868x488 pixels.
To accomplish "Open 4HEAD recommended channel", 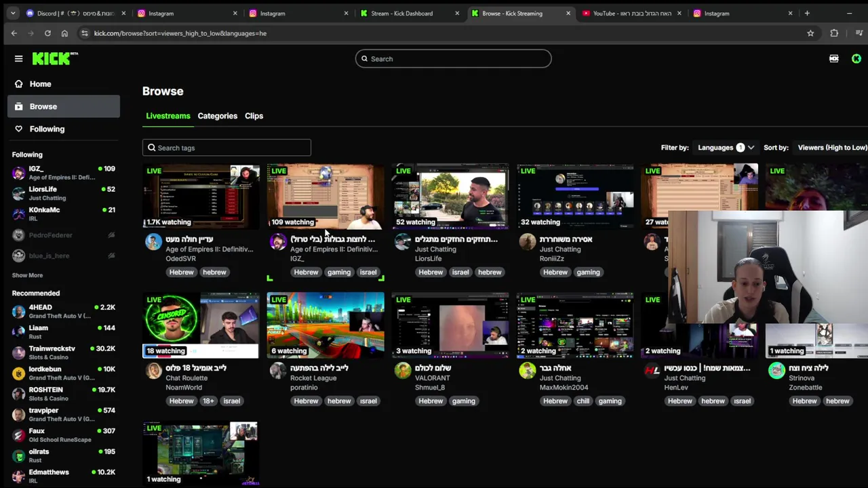I will click(64, 311).
